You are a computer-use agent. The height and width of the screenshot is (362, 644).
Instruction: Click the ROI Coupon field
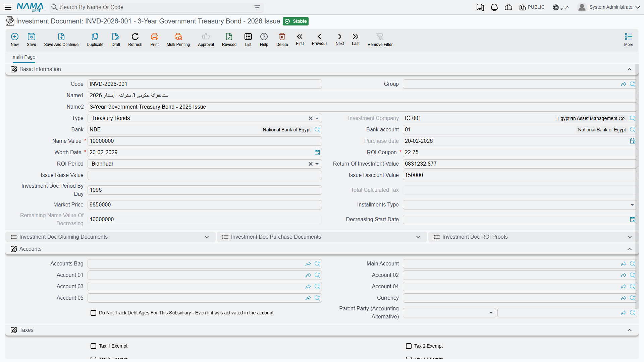click(x=520, y=153)
